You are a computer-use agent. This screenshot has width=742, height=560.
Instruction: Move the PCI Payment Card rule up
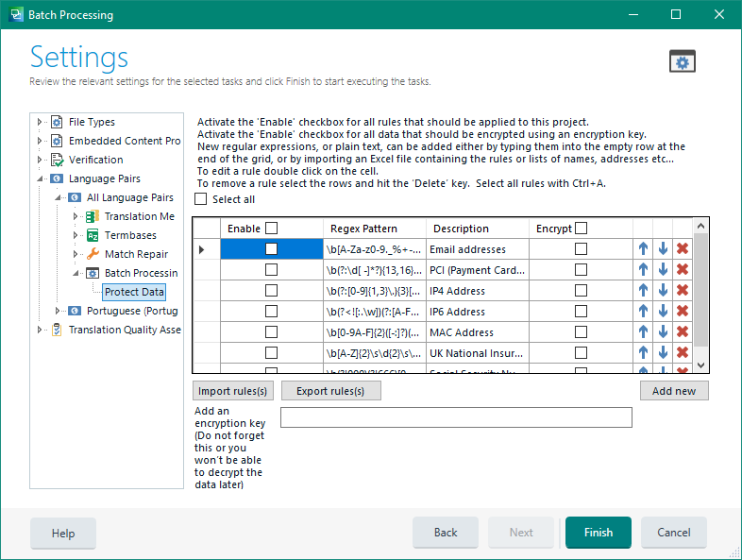pos(643,270)
